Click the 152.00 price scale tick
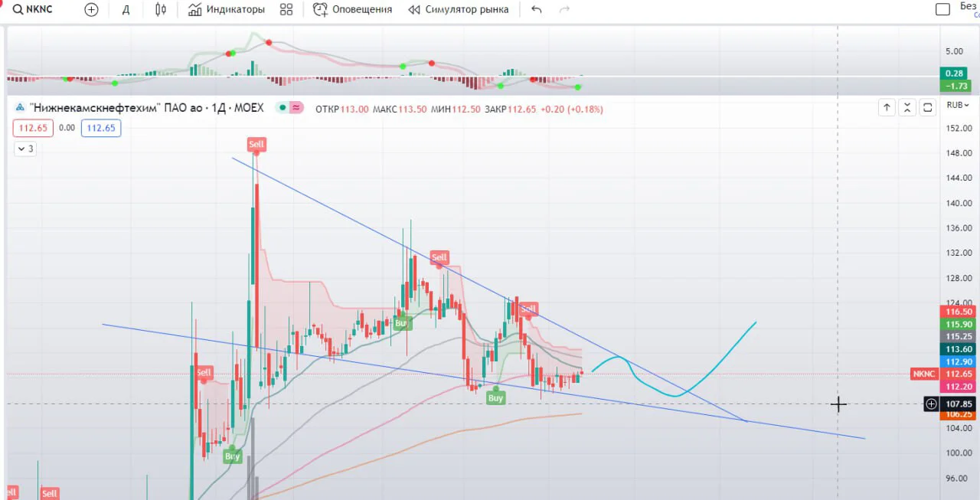The width and height of the screenshot is (980, 500). (x=959, y=128)
